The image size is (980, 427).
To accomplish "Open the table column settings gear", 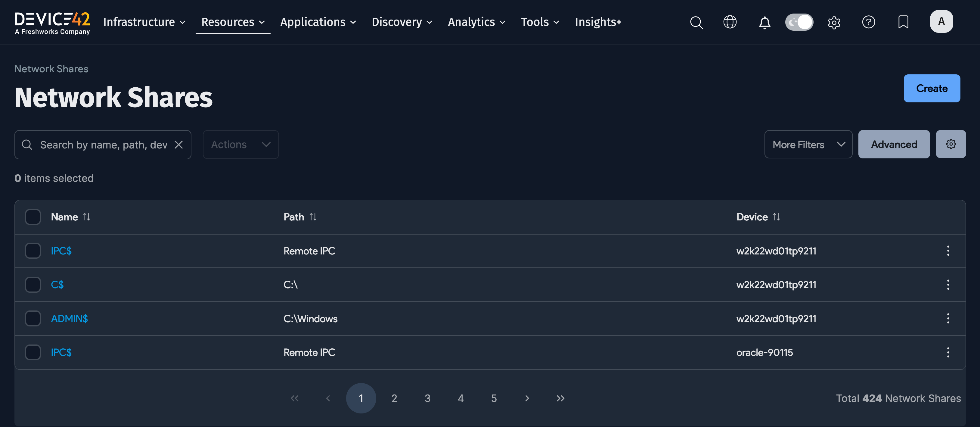I will click(951, 144).
